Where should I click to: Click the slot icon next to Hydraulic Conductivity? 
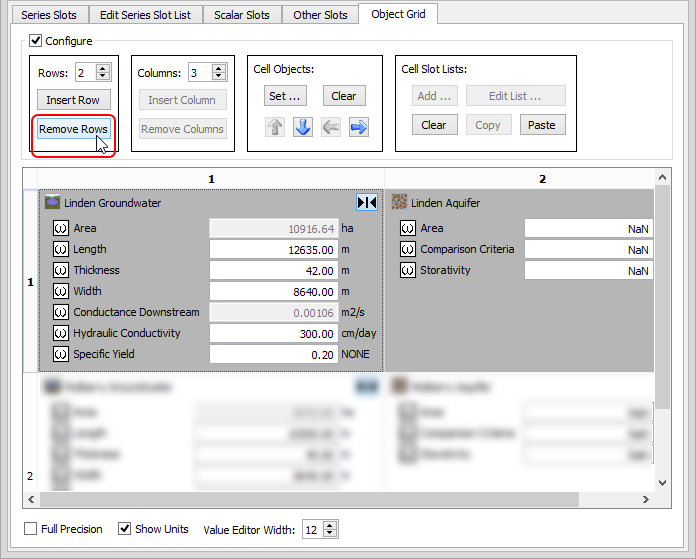point(60,333)
